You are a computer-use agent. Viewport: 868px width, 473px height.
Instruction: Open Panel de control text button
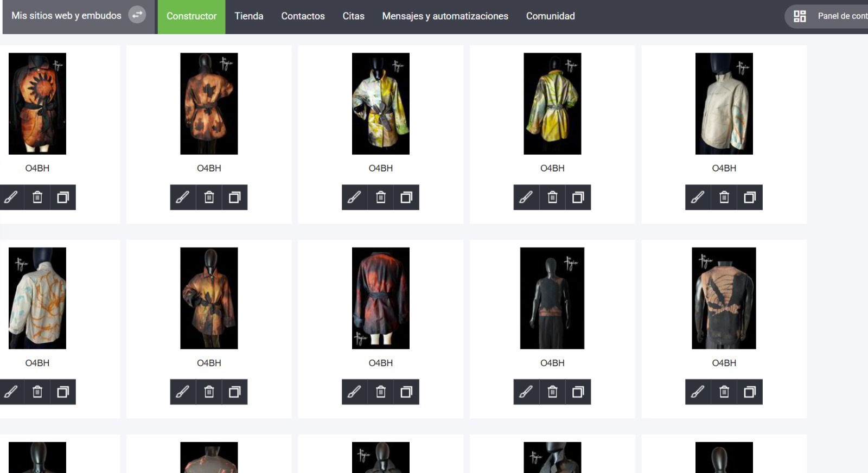tap(843, 16)
